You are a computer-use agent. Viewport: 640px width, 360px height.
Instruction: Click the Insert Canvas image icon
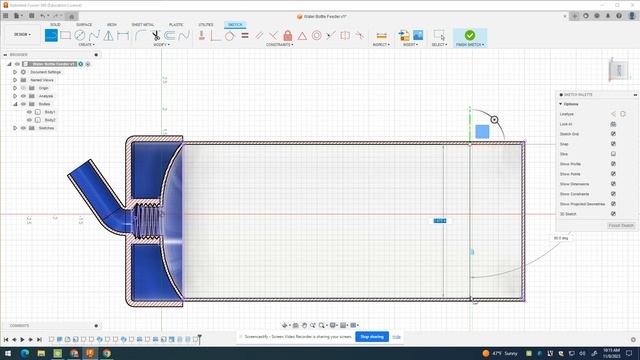(418, 36)
